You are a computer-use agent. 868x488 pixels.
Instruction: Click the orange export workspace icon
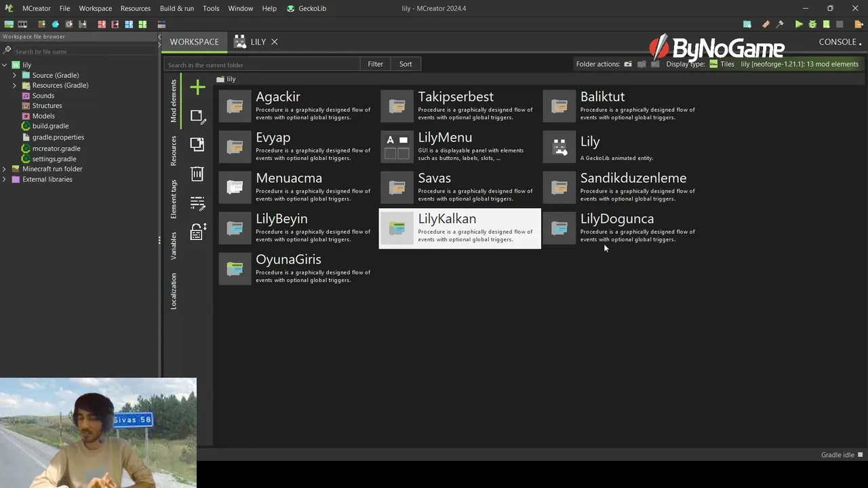tap(859, 24)
